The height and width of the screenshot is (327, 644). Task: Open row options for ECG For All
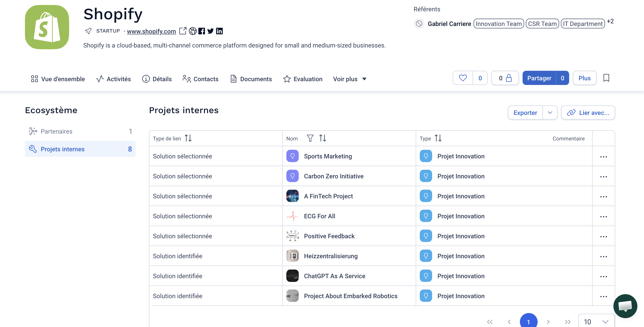point(603,217)
